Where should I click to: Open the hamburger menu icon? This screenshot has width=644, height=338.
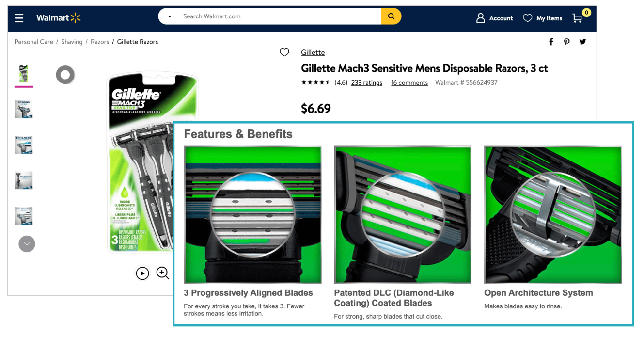point(19,18)
